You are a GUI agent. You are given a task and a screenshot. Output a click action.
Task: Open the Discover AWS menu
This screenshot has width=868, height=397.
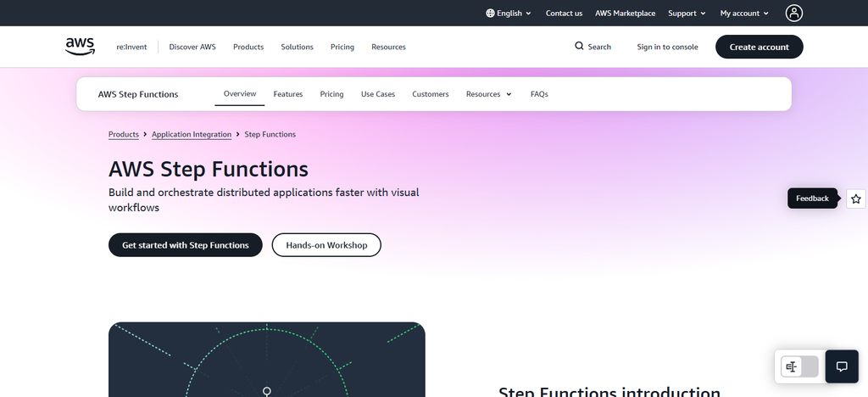pos(192,47)
